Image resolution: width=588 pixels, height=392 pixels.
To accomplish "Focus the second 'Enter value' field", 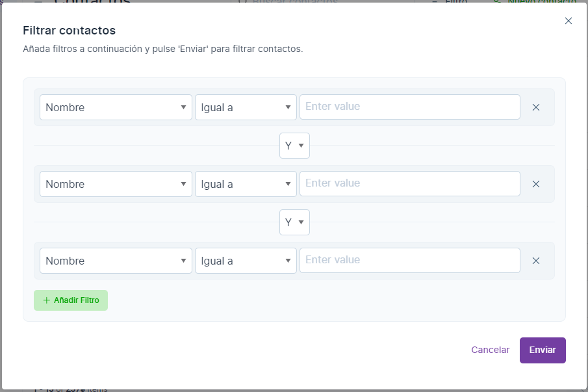I will 409,184.
